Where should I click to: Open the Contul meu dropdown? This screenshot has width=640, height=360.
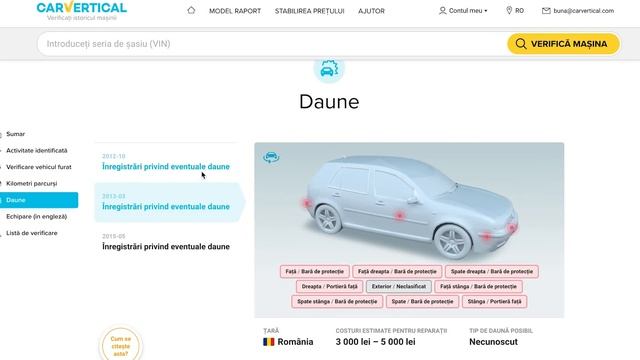coord(463,11)
